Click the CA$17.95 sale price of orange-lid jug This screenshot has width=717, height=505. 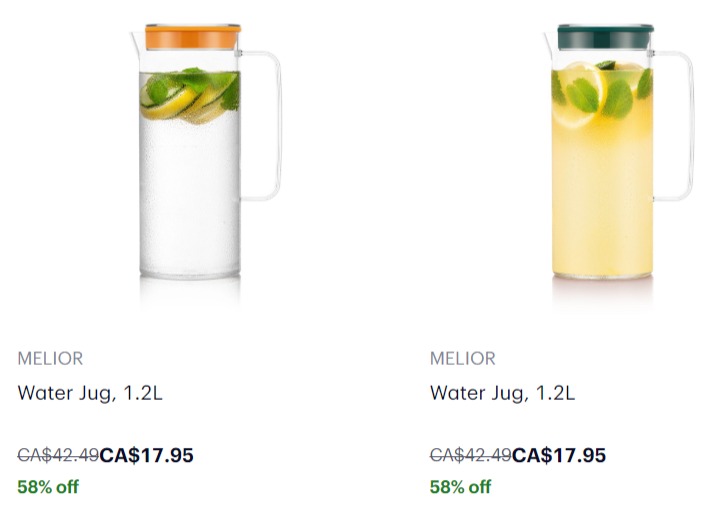click(146, 456)
